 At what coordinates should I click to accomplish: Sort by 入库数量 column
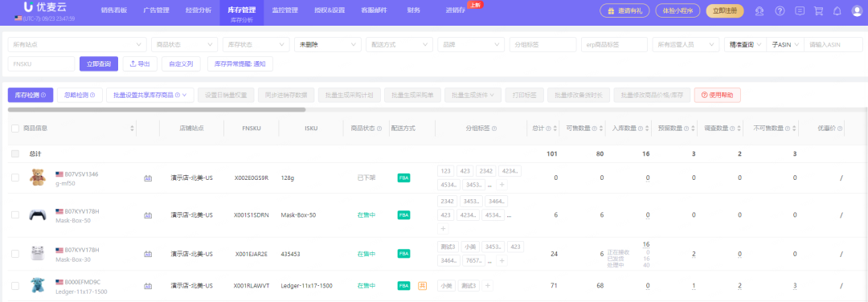(x=647, y=129)
